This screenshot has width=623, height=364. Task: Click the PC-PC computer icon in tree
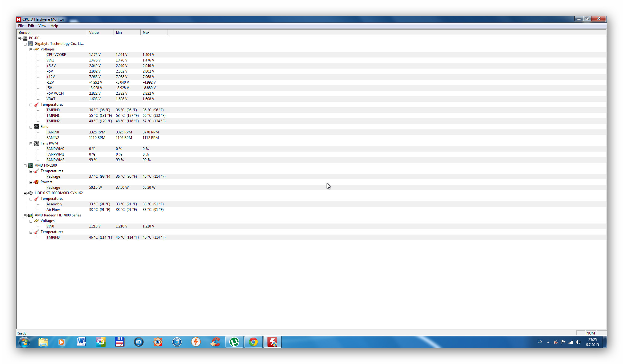pyautogui.click(x=25, y=38)
